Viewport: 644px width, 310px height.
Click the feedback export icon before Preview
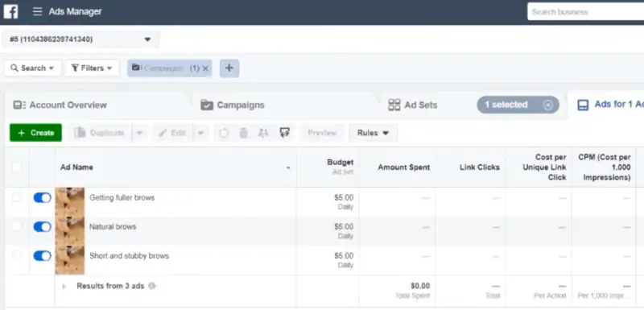tap(285, 133)
